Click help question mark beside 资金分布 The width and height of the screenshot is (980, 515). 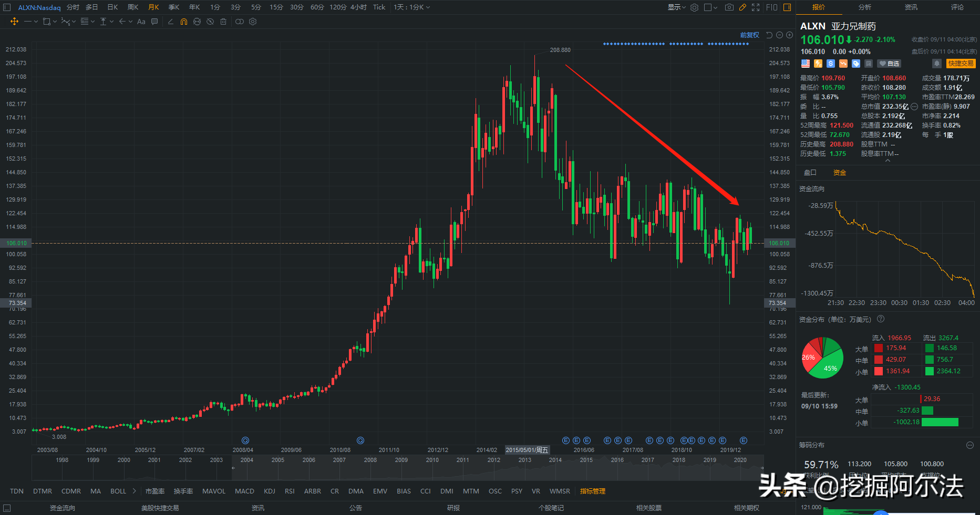pyautogui.click(x=881, y=319)
